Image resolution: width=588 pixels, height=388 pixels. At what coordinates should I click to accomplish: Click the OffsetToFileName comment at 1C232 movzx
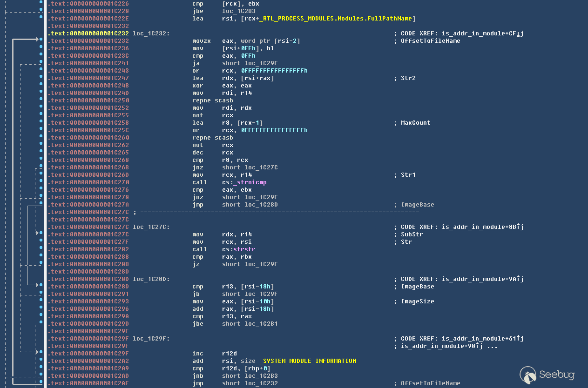tap(431, 41)
